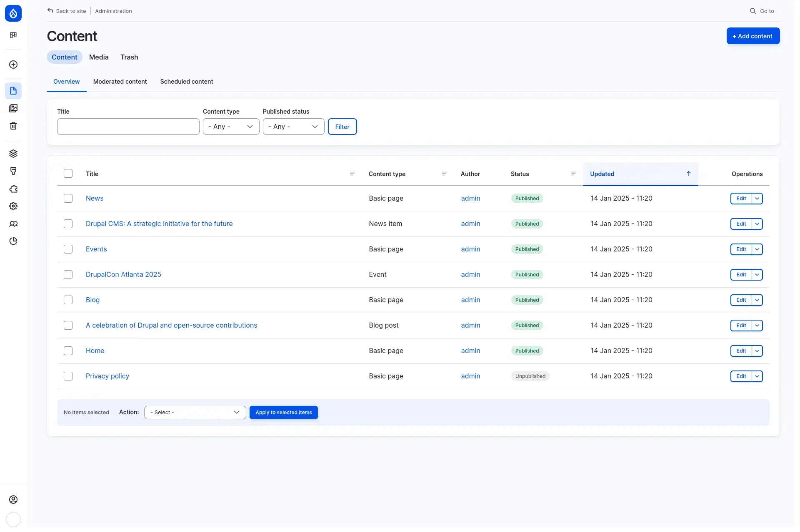
Task: Open the Reports pie-chart icon
Action: 13,241
